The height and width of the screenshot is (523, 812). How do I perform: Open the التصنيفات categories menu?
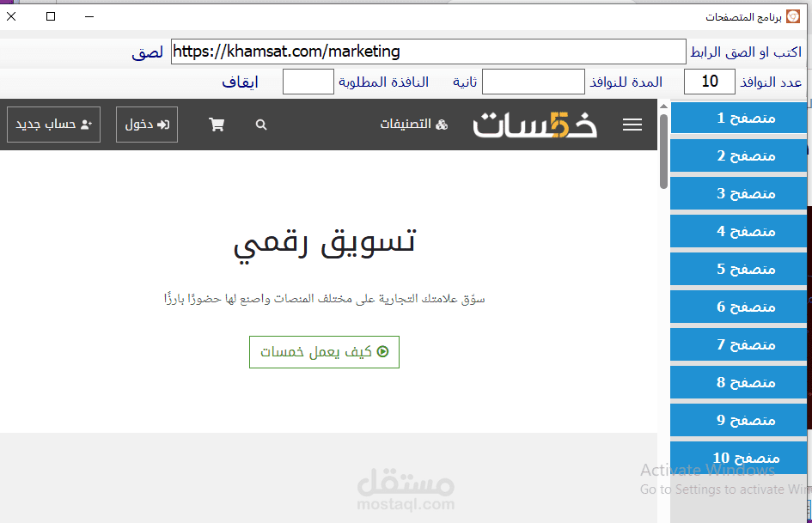(414, 125)
